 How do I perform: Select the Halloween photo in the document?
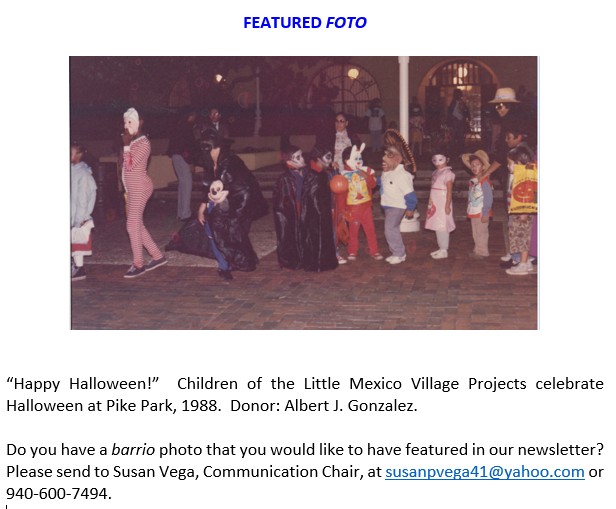[304, 193]
